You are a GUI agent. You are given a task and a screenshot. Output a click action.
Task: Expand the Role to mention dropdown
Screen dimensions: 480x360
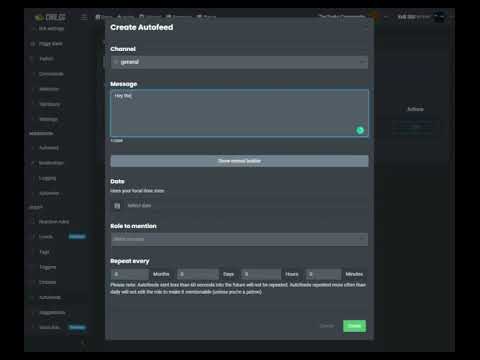pyautogui.click(x=239, y=239)
